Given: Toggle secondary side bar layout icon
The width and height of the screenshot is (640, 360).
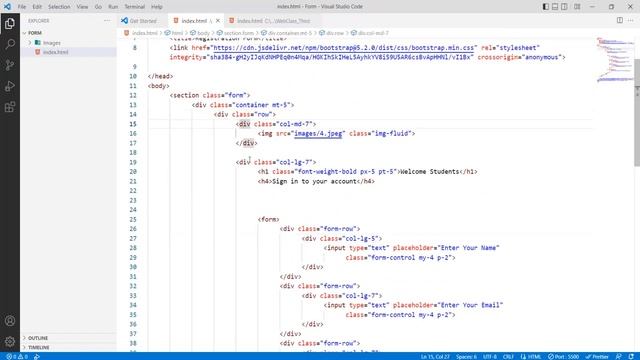Looking at the screenshot, I should coord(564,7).
